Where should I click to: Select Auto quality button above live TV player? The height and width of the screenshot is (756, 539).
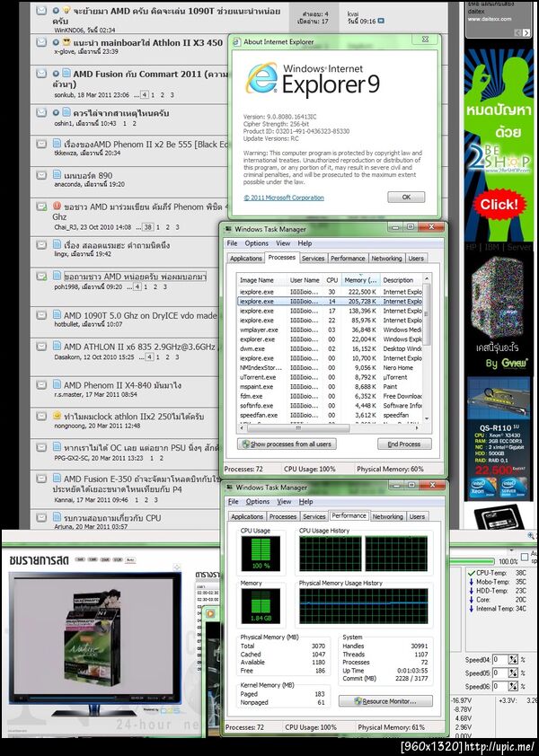click(129, 560)
